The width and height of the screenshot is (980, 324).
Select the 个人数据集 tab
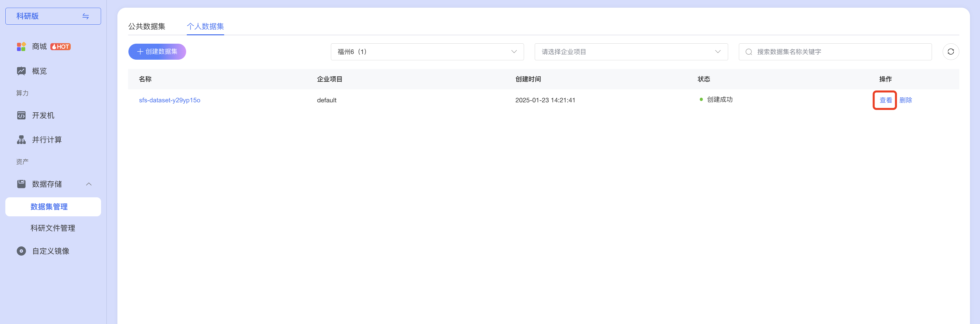tap(205, 26)
